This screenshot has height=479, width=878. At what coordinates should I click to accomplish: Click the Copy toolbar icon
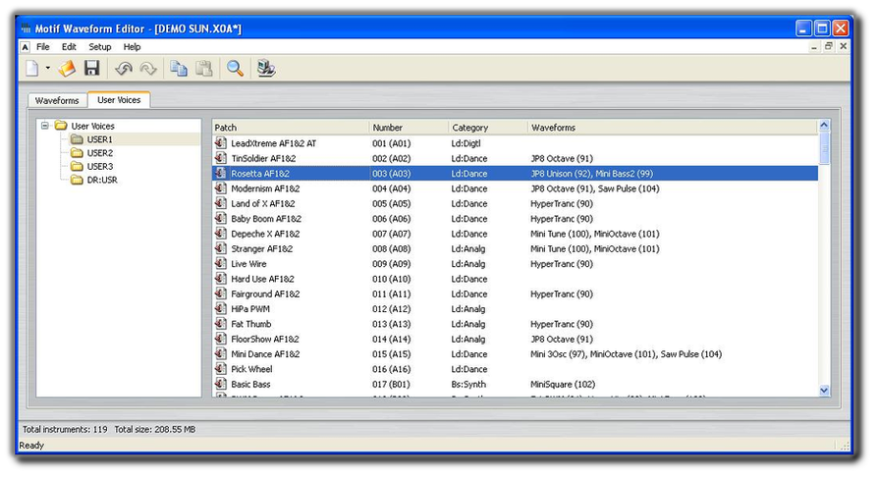click(x=179, y=68)
